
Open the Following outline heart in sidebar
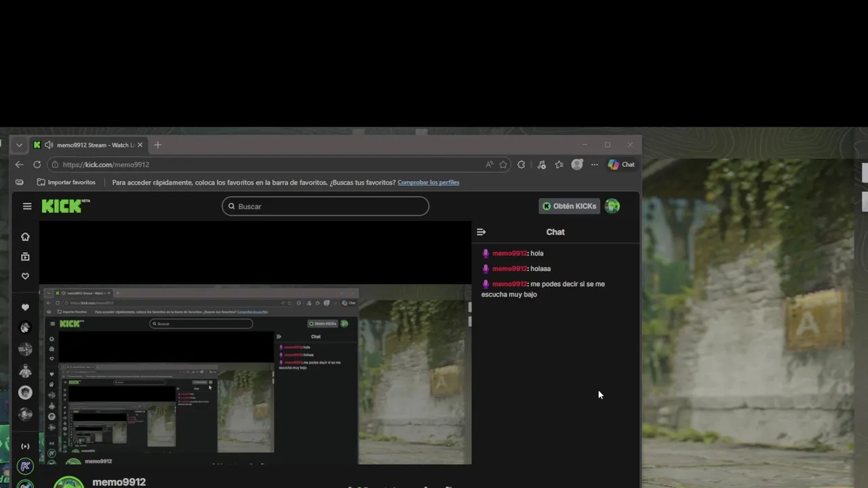[25, 276]
